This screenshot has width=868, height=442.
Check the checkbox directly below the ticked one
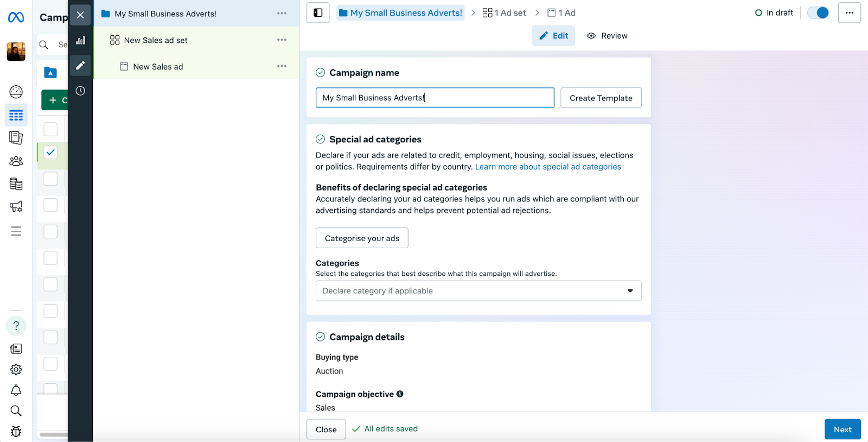[x=50, y=179]
